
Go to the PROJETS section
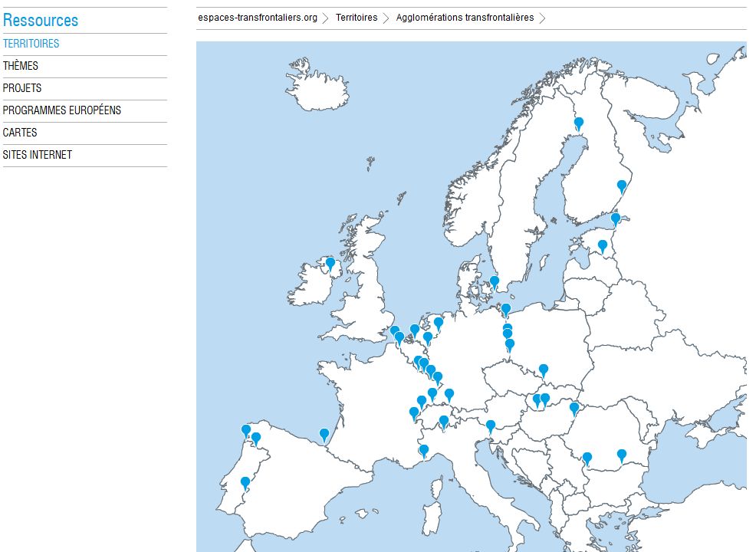[x=22, y=87]
